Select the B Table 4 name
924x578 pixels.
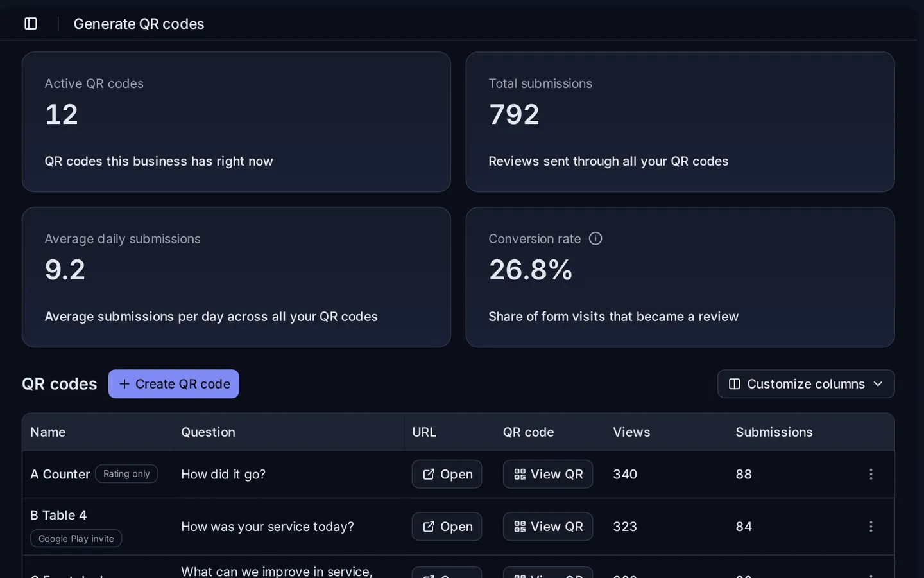pyautogui.click(x=58, y=515)
